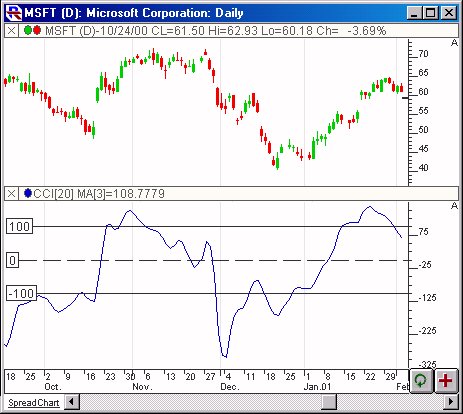Maximize the MSFT chart window
This screenshot has width=463, height=414.
431,13
